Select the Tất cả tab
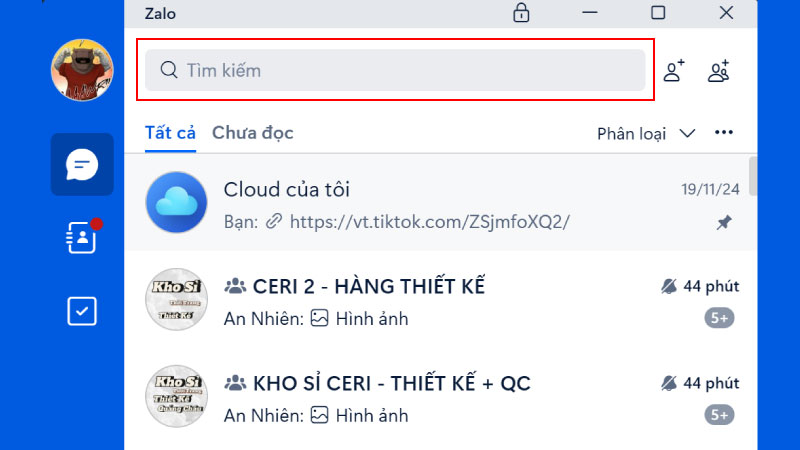This screenshot has height=450, width=800. (170, 133)
